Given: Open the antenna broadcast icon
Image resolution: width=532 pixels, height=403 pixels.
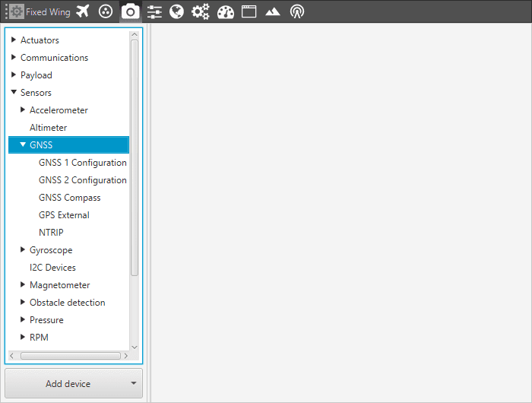Looking at the screenshot, I should (x=297, y=11).
